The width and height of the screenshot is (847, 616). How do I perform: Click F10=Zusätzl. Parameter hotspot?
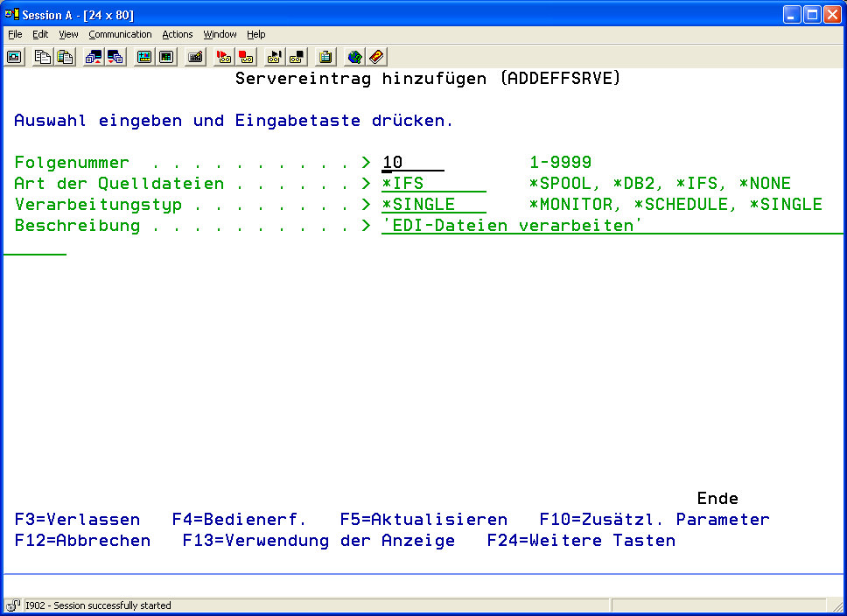[654, 520]
